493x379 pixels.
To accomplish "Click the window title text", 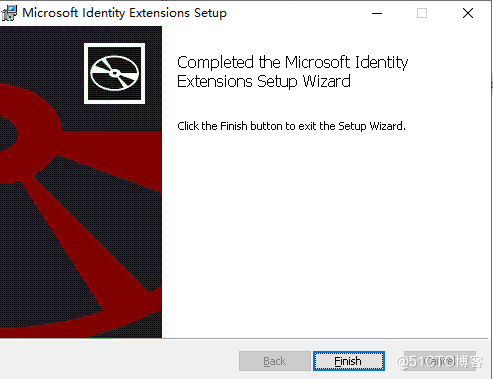I will tap(124, 13).
